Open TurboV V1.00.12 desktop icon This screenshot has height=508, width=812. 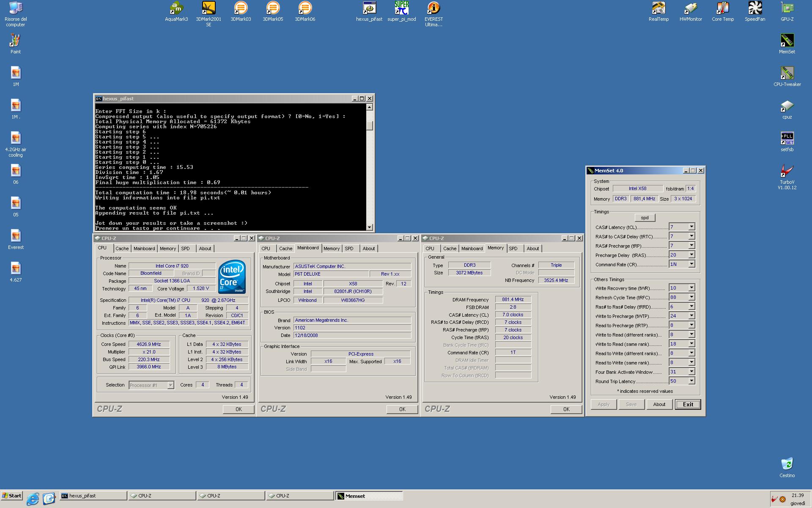787,177
